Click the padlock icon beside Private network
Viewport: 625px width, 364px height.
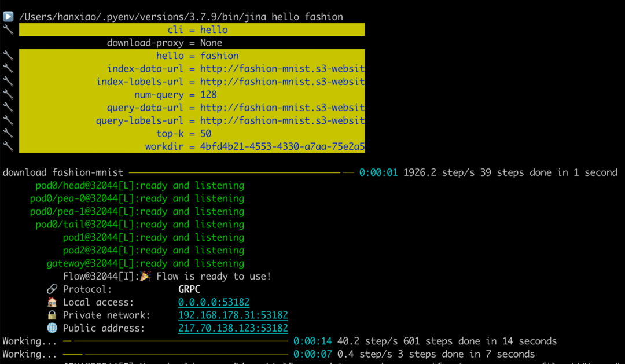(x=52, y=315)
